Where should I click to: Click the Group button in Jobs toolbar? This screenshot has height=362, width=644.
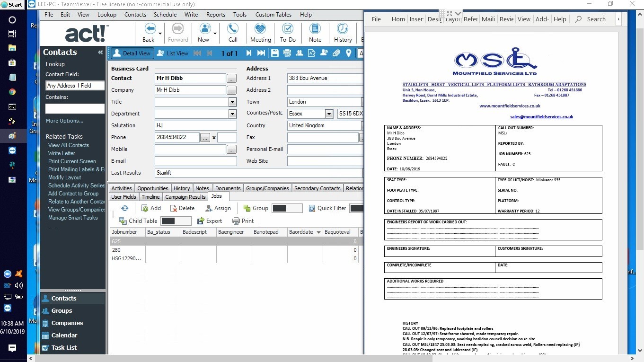point(256,208)
